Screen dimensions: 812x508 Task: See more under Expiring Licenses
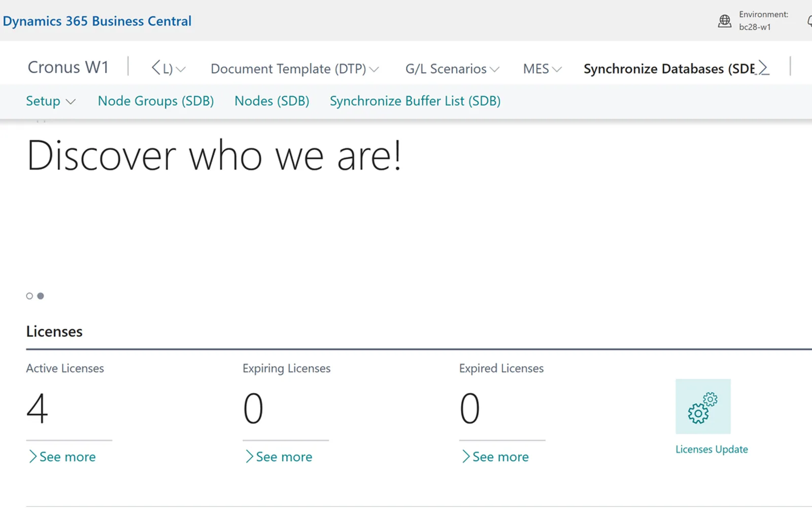click(x=279, y=457)
